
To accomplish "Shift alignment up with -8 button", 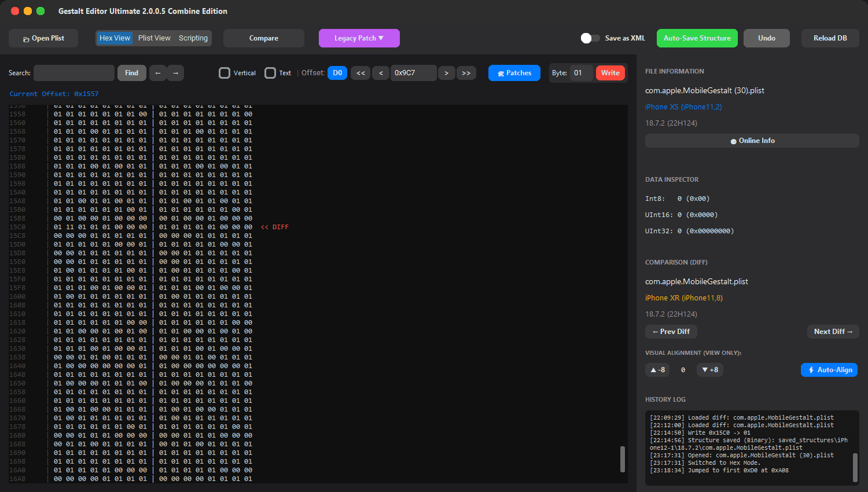I will point(657,370).
